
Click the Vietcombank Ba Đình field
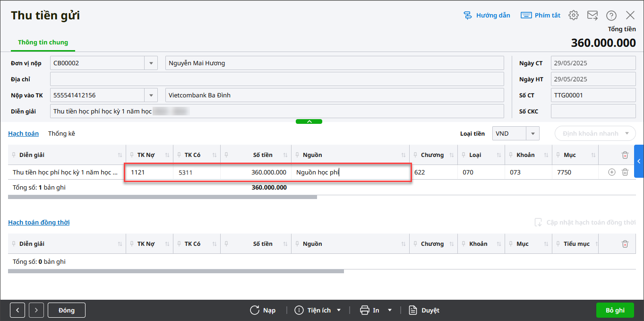[x=335, y=95]
